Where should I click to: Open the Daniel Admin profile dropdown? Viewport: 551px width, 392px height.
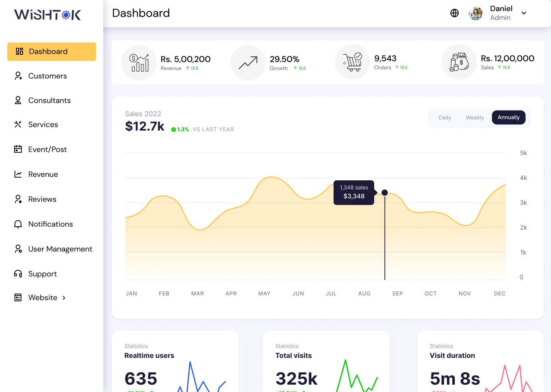[524, 13]
